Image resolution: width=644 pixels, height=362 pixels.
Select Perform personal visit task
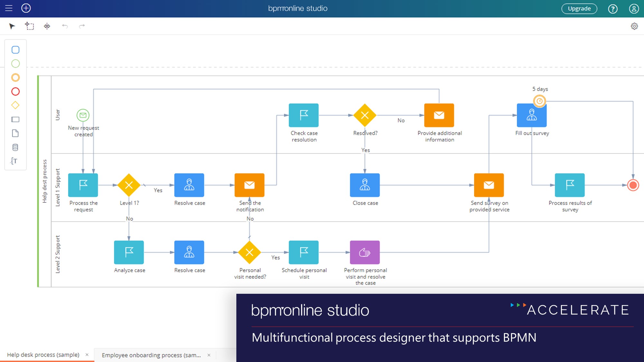[x=365, y=252]
